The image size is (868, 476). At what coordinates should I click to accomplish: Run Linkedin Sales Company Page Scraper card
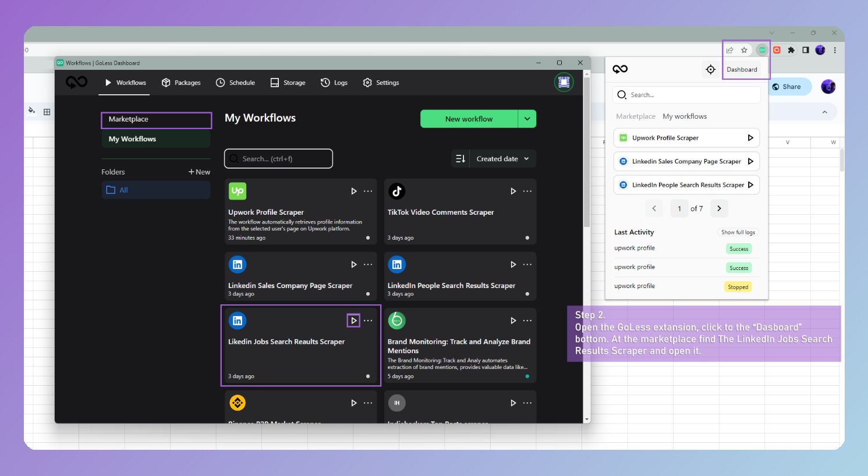click(353, 264)
